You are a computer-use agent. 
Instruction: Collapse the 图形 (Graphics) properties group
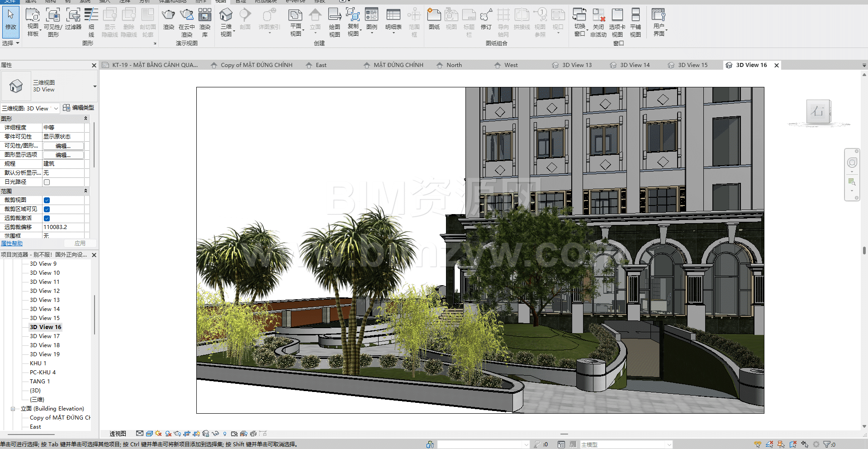coord(85,119)
